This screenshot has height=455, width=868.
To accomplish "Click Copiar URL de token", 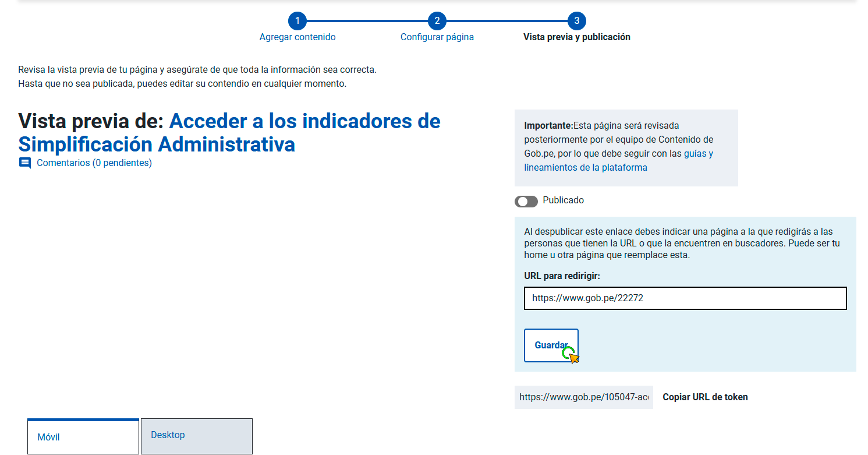I will tap(705, 397).
